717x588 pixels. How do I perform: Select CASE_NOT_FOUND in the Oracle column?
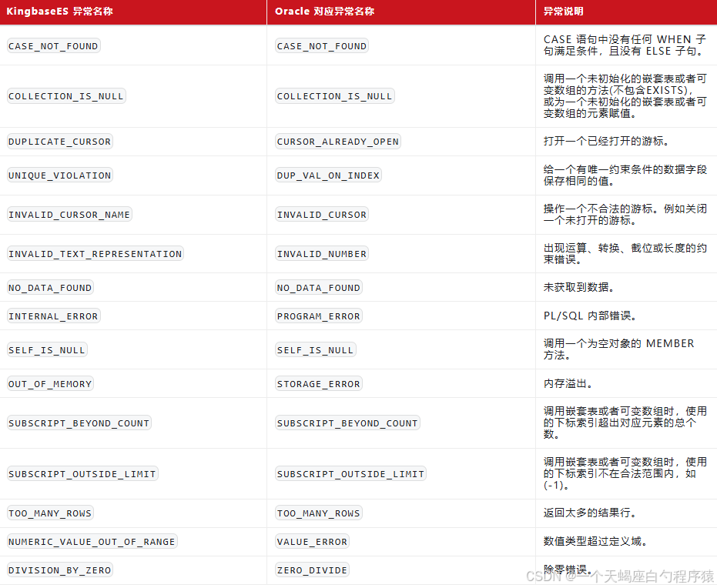tap(322, 46)
